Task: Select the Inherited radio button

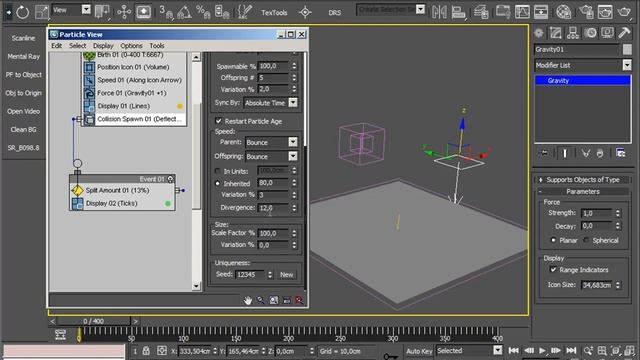Action: (x=218, y=184)
